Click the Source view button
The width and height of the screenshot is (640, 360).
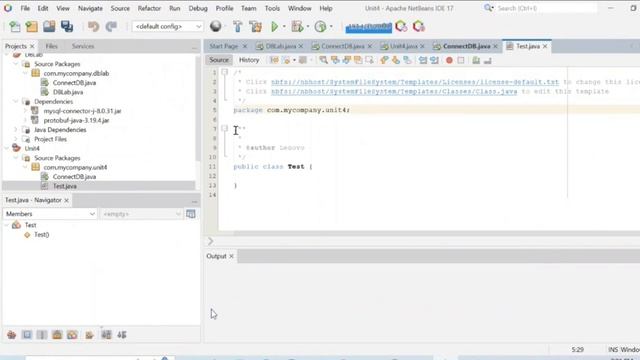(219, 60)
